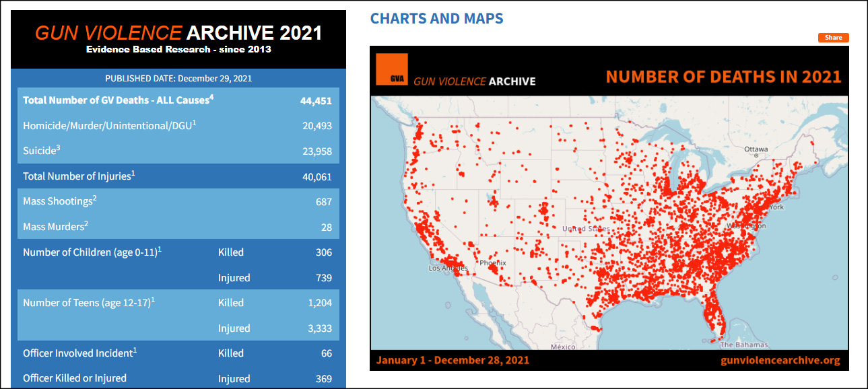Select teens injured value 3,333
Viewport: 868px width, 389px height.
320,328
